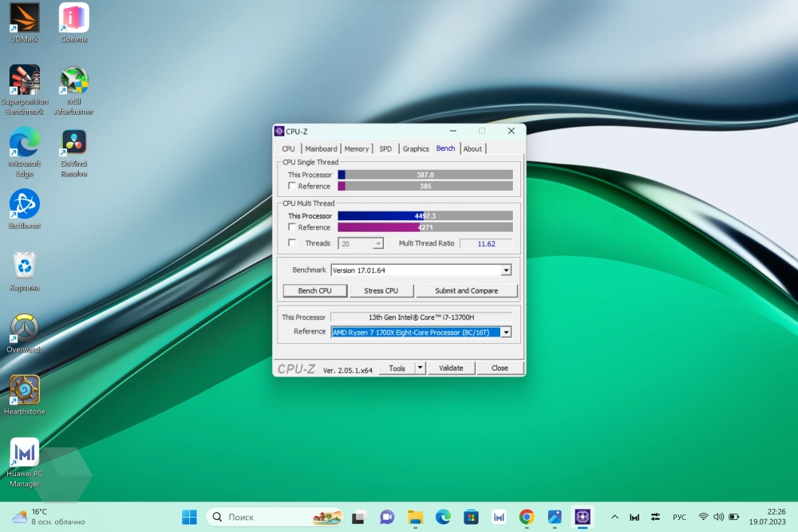Open the 3DMark desktop shortcut
Viewport: 798px width, 532px height.
25,18
